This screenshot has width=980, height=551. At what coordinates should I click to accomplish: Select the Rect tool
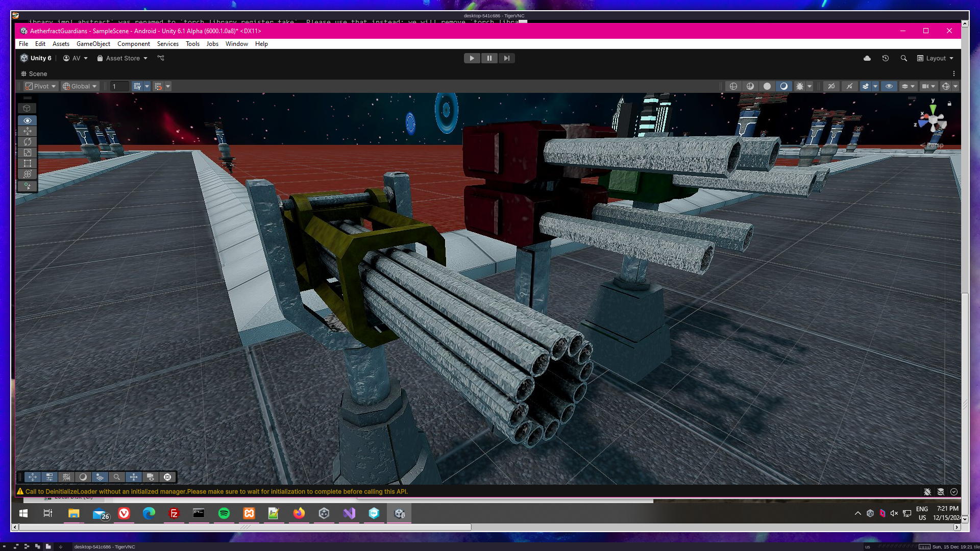28,163
